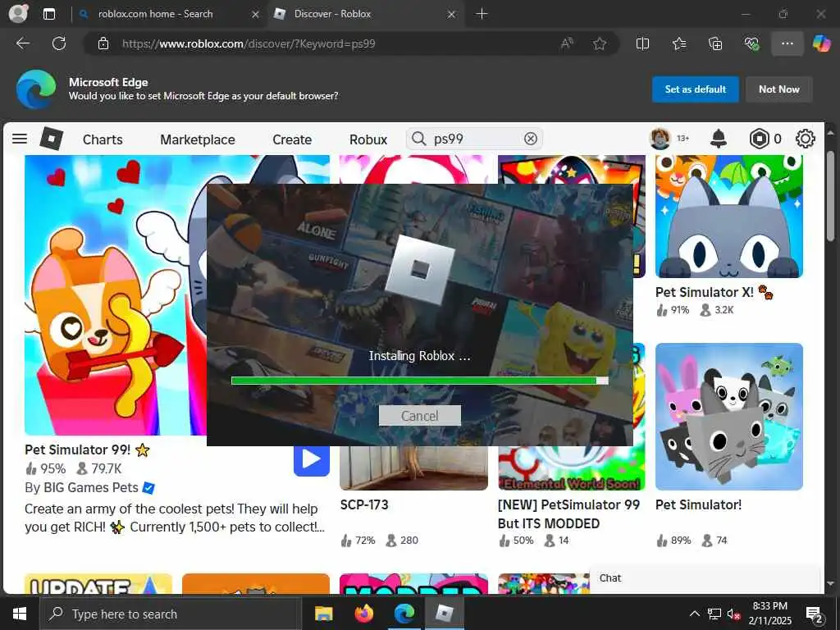This screenshot has height=630, width=840.
Task: Launch Copilot from the toolbar
Action: click(x=821, y=43)
